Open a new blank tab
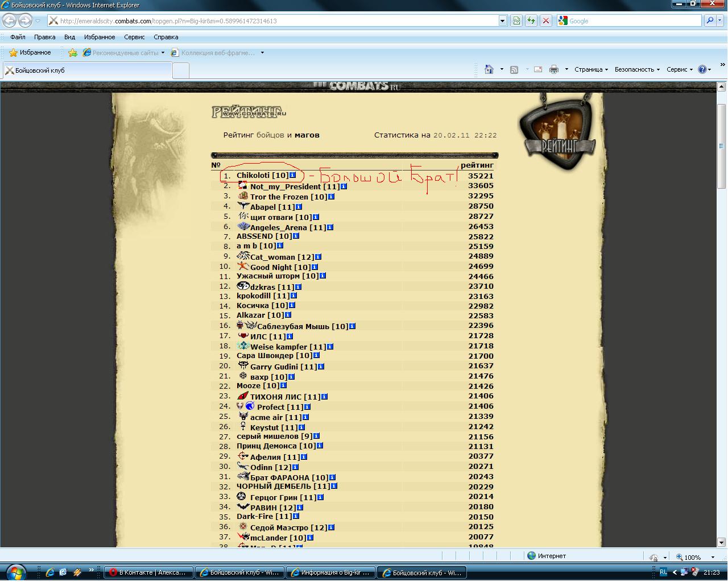This screenshot has width=728, height=582. [181, 71]
